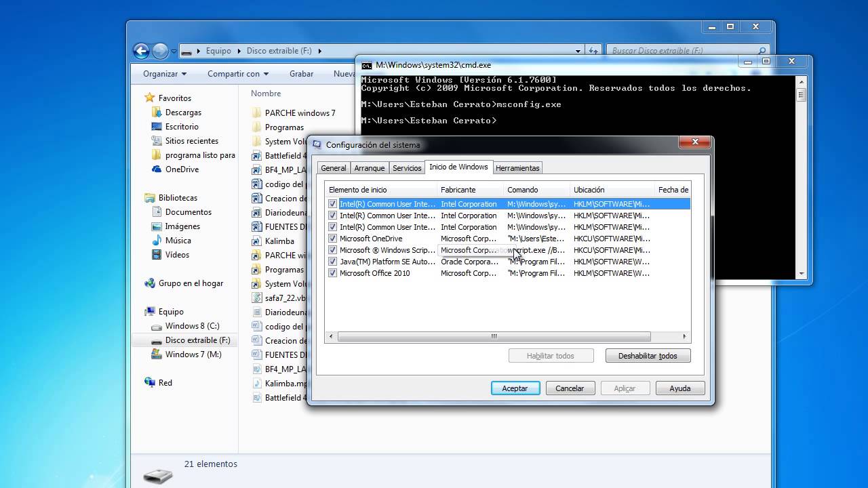
Task: Select Vídeos library icon
Action: pos(157,255)
